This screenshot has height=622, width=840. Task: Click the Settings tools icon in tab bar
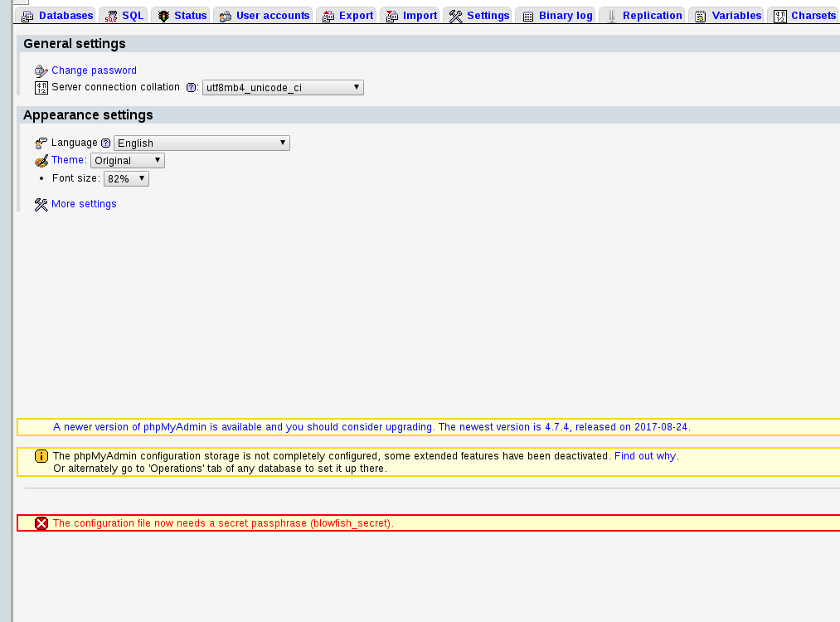click(455, 16)
